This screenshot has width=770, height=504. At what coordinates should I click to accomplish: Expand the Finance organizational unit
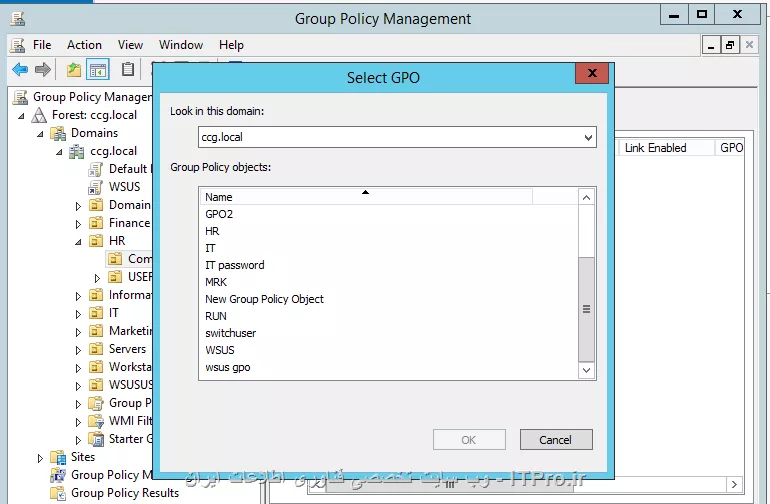[x=78, y=224]
